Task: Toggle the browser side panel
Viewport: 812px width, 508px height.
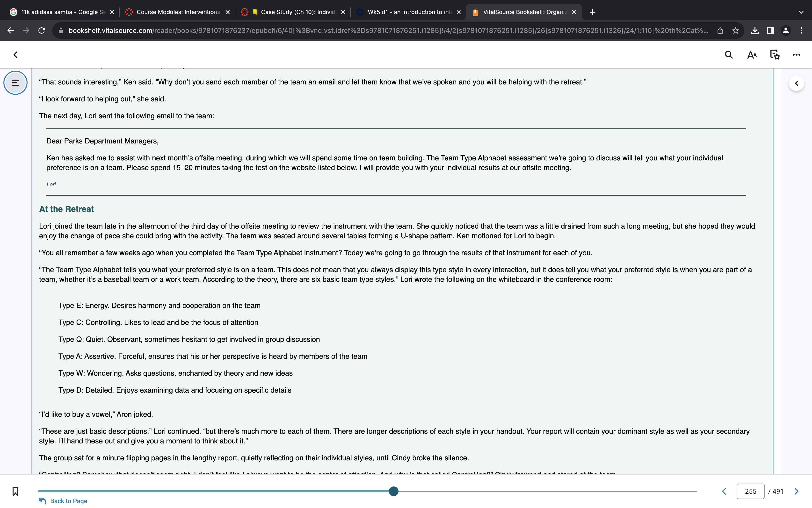Action: click(x=770, y=30)
